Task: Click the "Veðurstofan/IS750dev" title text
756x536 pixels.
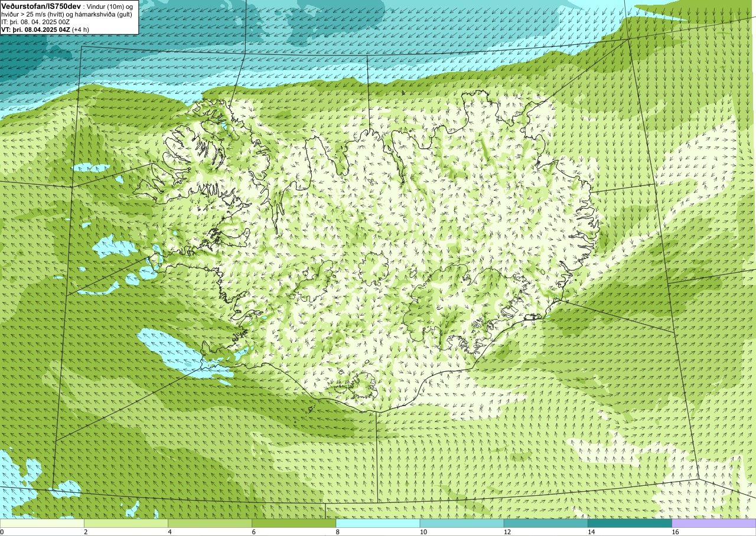Action: 41,5
